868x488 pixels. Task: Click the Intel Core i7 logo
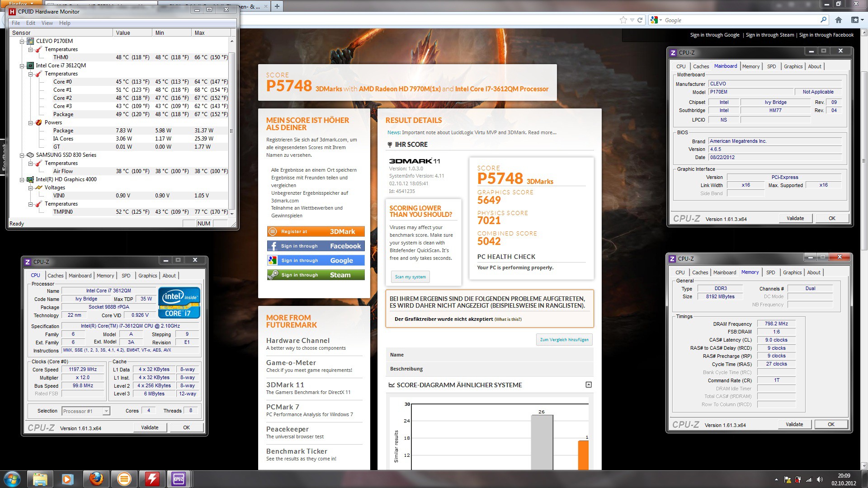point(179,303)
